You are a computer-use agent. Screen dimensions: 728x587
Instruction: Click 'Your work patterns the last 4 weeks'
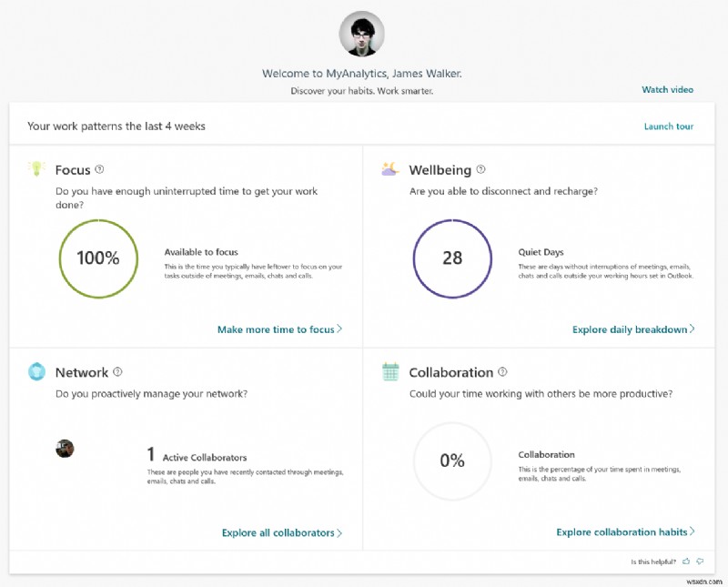point(116,127)
